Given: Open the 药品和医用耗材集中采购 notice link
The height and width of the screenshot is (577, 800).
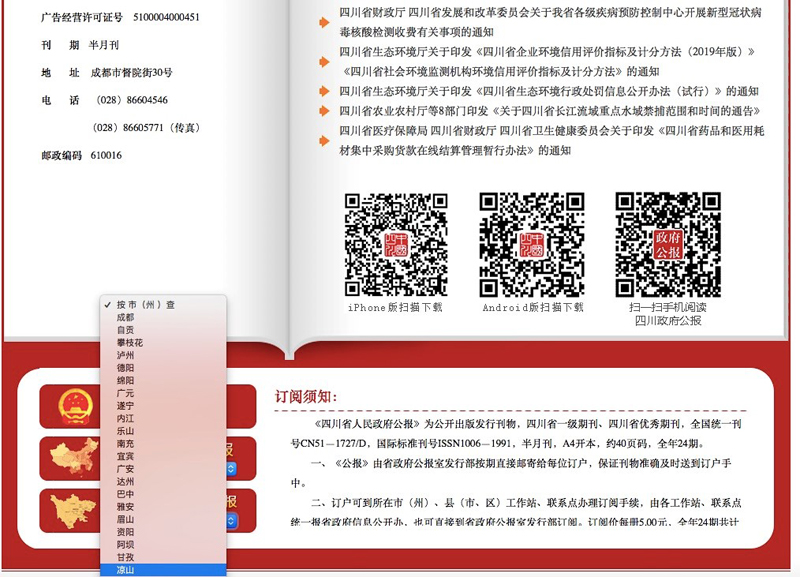Looking at the screenshot, I should 552,141.
